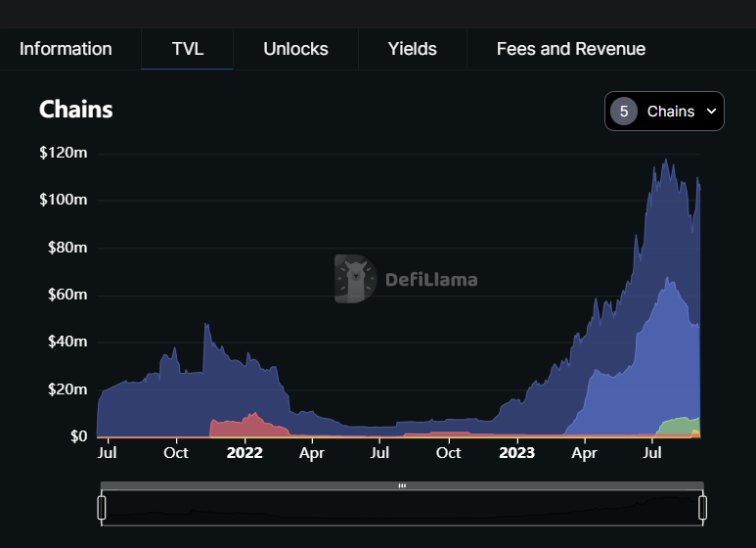Image resolution: width=756 pixels, height=548 pixels.
Task: Click the 5 count badge in Chains selector
Action: (x=624, y=112)
